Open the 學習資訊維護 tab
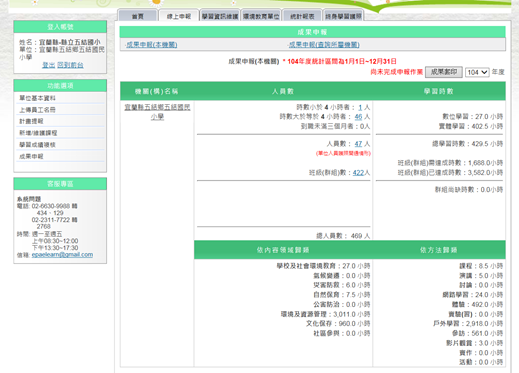Screen dimensions: 519x373 tap(220, 16)
